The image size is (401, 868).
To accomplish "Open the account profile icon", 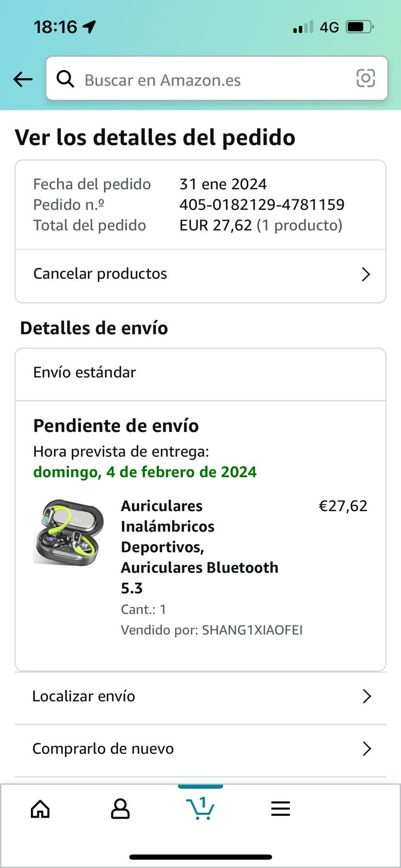I will (x=120, y=809).
